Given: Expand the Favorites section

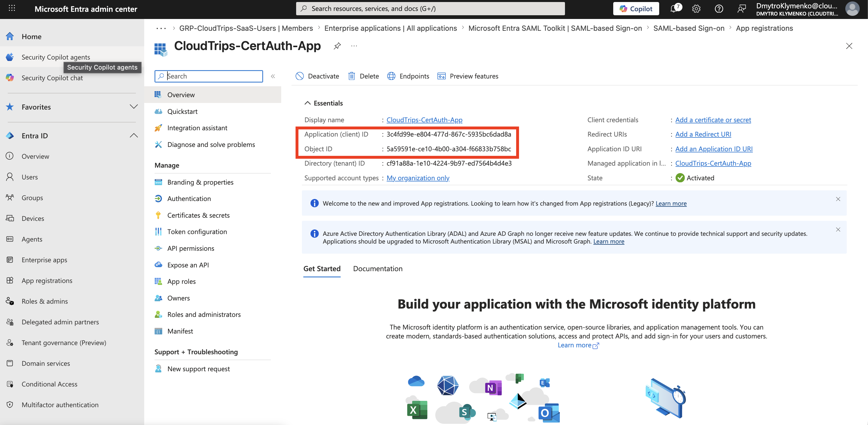Looking at the screenshot, I should (134, 107).
